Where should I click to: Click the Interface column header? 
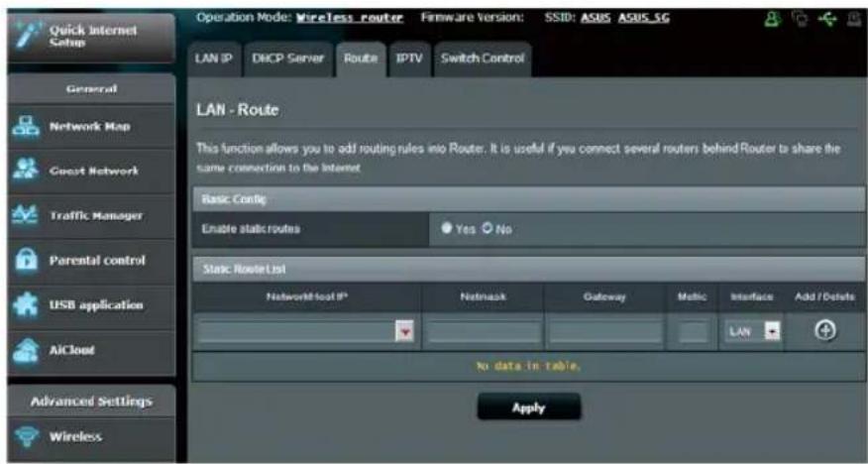click(x=752, y=296)
